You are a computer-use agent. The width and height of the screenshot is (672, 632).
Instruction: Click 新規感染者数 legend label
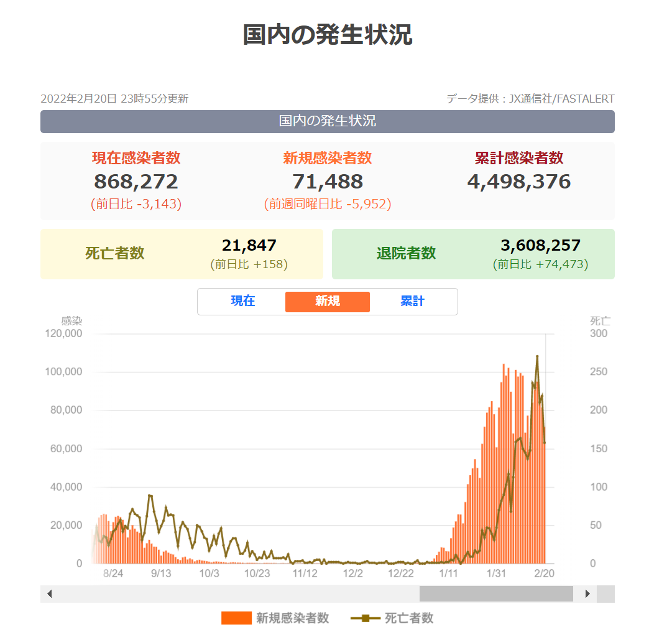[x=293, y=618]
